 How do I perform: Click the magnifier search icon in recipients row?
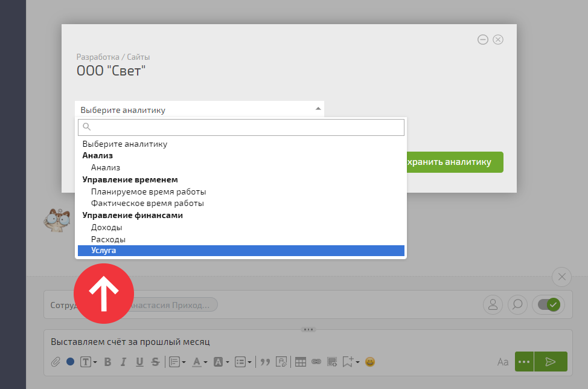click(x=517, y=304)
